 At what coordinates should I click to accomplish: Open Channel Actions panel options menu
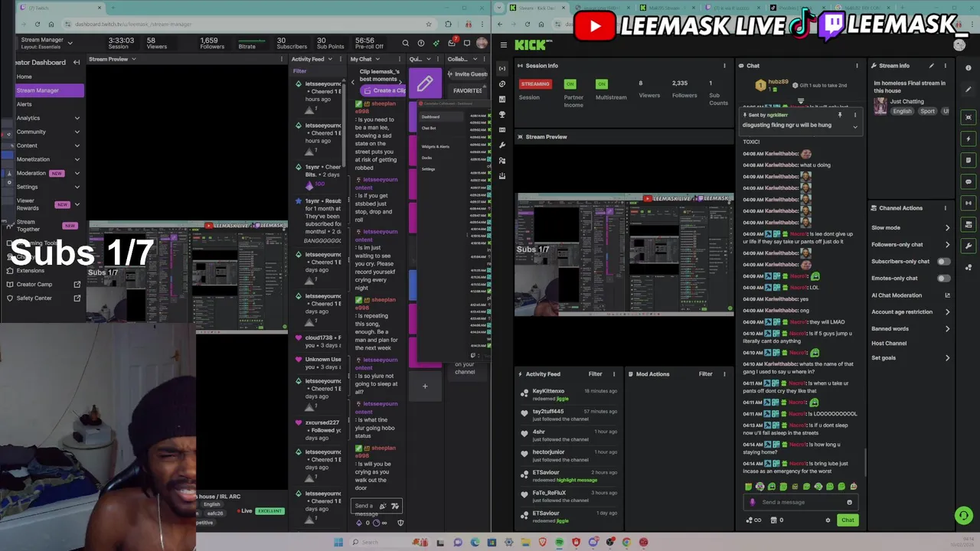coord(946,208)
